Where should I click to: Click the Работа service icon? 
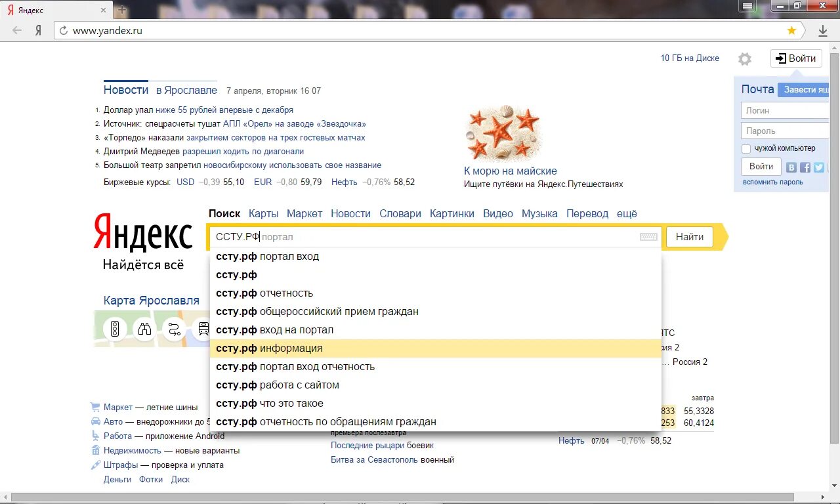pyautogui.click(x=95, y=436)
